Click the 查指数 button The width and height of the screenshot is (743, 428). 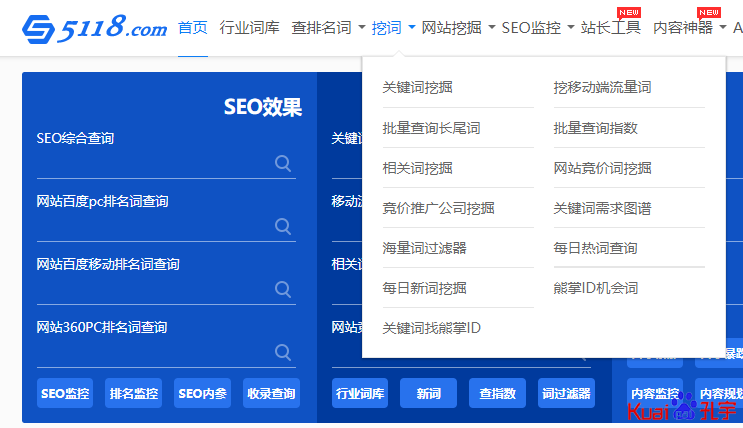(497, 393)
